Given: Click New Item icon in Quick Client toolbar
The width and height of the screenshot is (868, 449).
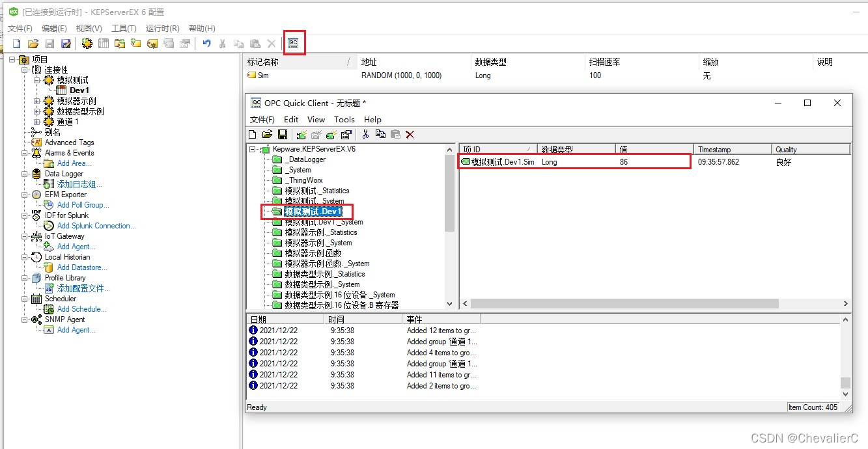Looking at the screenshot, I should (331, 135).
